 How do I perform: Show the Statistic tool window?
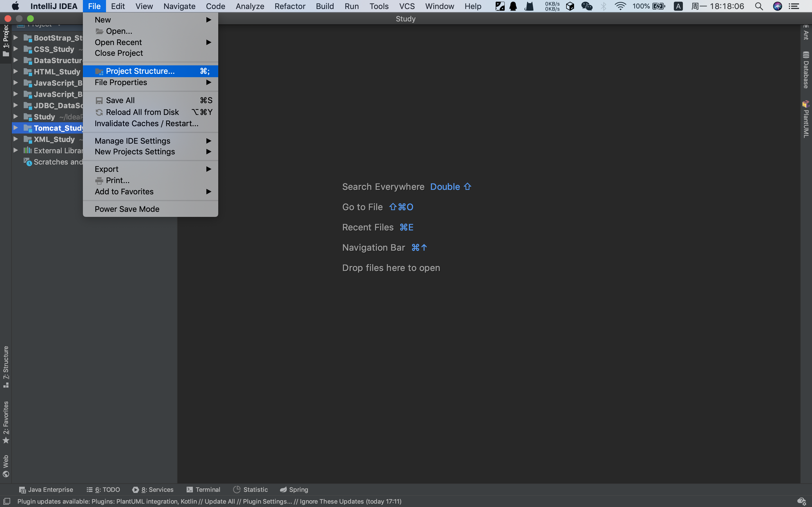point(251,490)
